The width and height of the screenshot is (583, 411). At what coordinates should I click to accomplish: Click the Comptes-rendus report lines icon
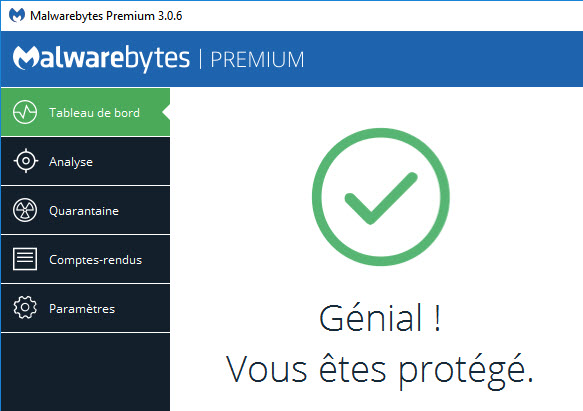click(25, 259)
